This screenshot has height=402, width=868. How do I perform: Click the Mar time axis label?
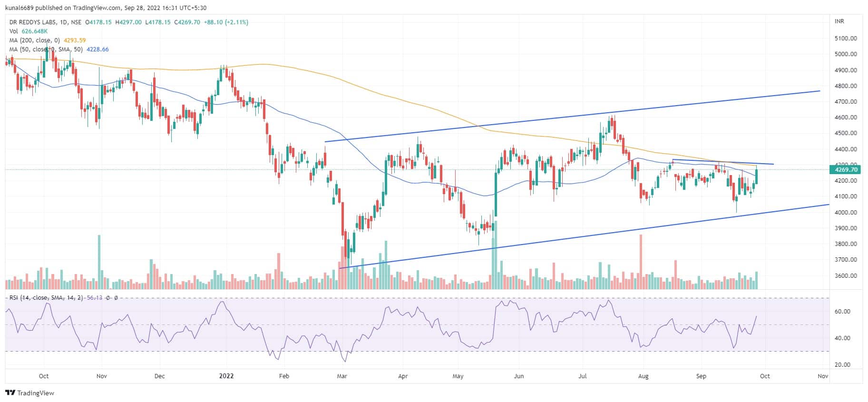point(342,376)
